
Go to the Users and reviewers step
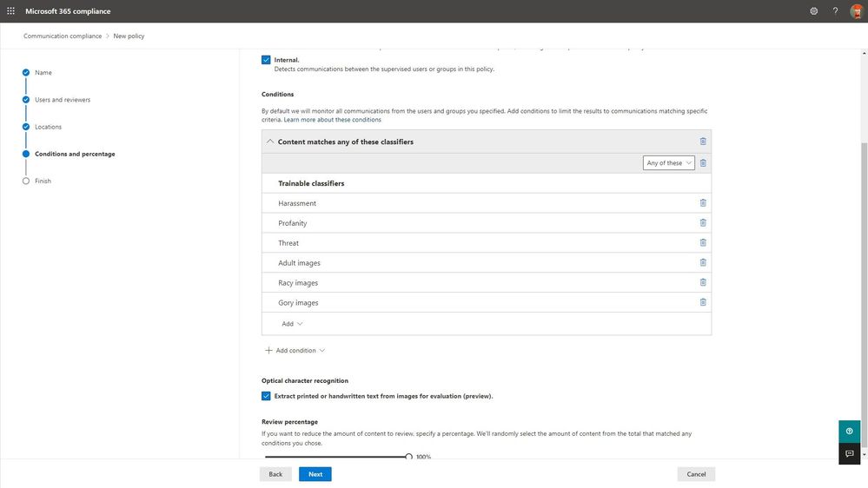tap(62, 100)
